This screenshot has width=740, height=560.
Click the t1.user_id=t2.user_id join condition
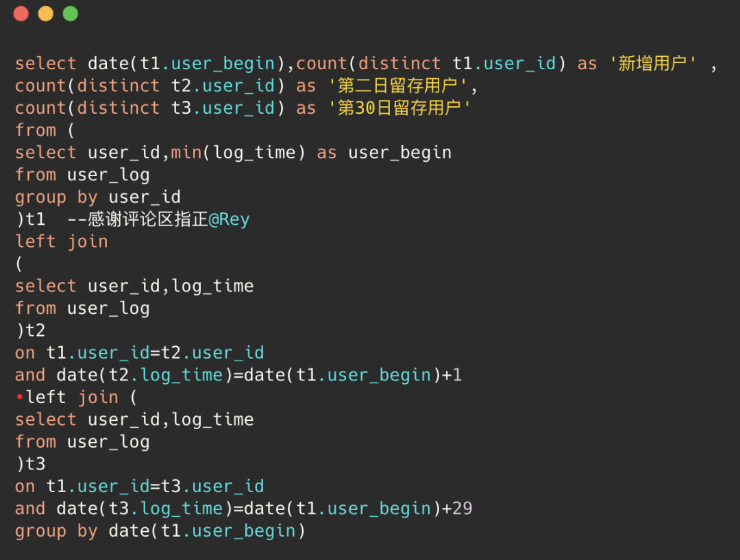(155, 353)
